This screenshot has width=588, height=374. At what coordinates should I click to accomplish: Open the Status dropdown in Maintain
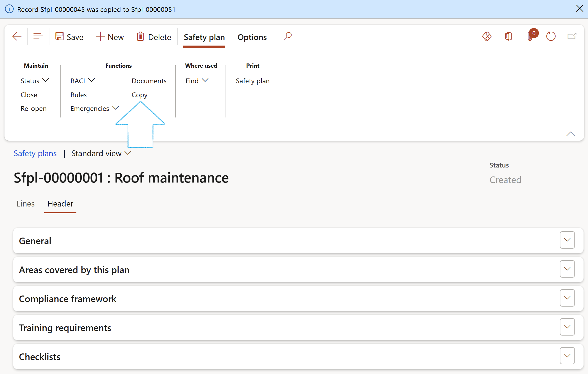[x=35, y=81]
